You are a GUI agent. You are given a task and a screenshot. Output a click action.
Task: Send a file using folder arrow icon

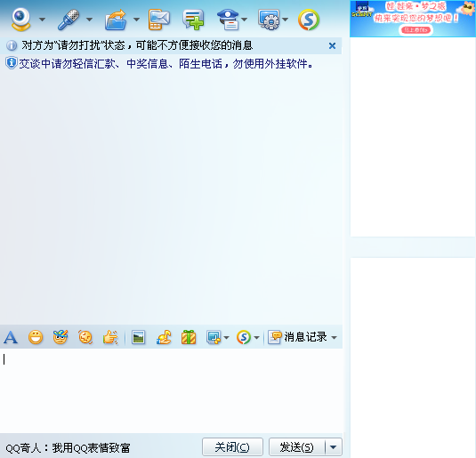click(116, 20)
